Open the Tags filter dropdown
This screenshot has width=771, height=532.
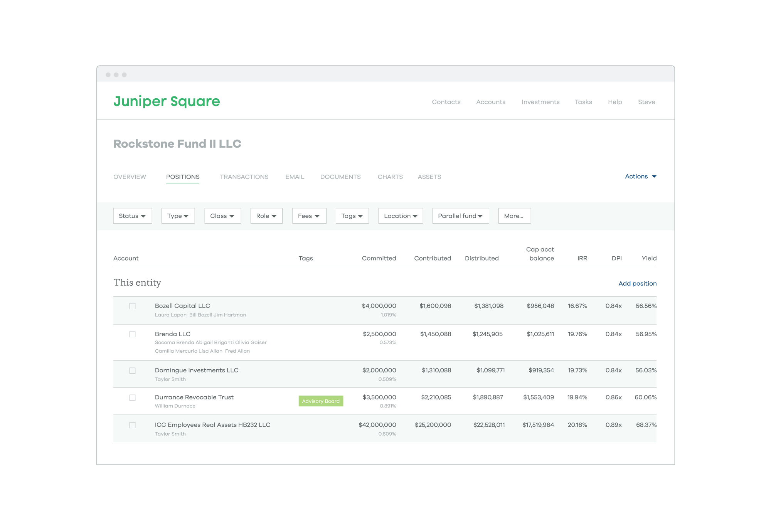click(352, 216)
